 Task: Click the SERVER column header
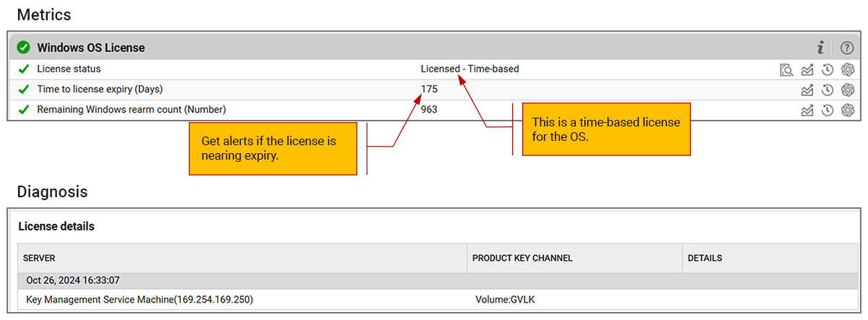pos(39,258)
